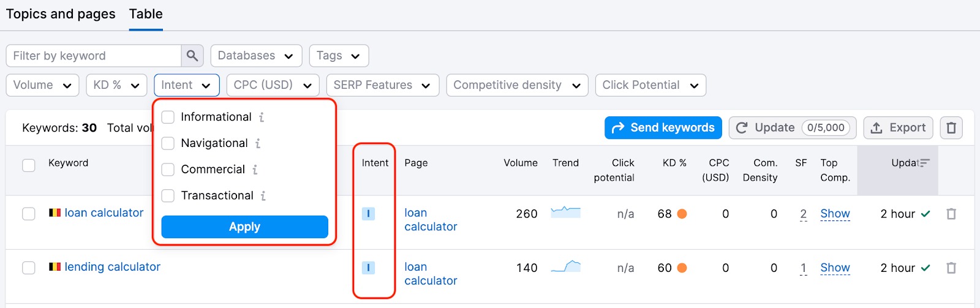Click the intent badge for loan calculator
The width and height of the screenshot is (980, 308).
coord(368,214)
